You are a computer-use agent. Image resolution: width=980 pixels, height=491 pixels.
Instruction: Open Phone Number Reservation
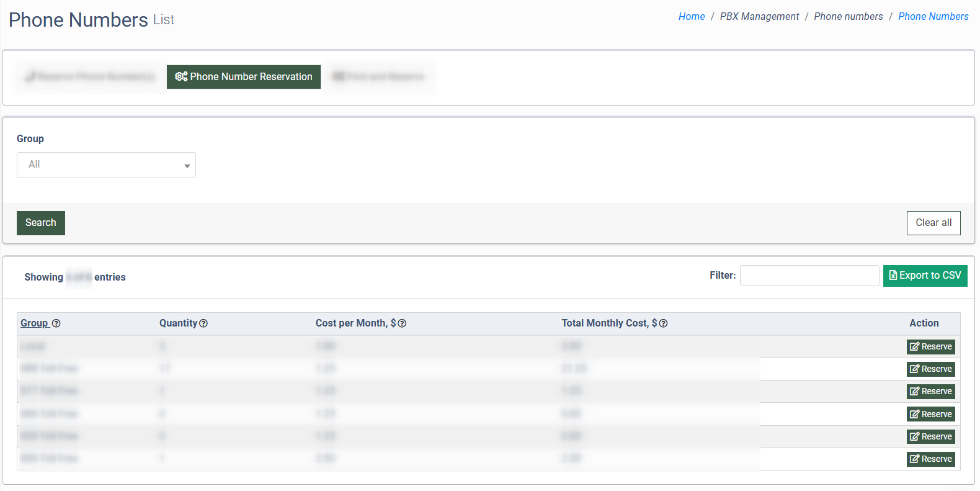[x=244, y=77]
